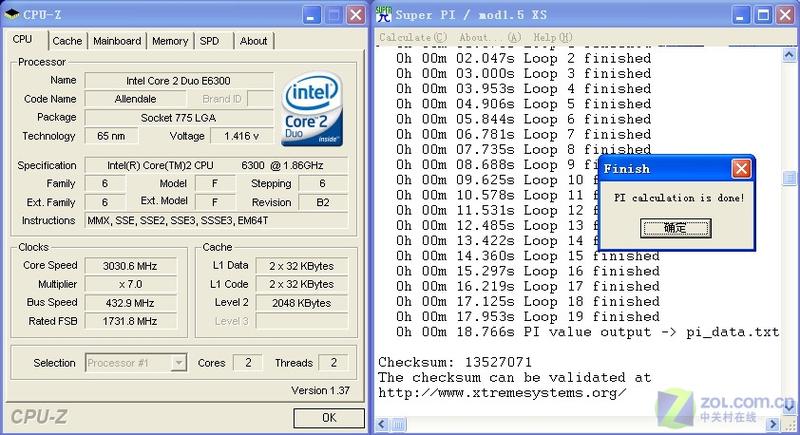
Task: Close the CPU-Z window
Action: tap(356, 15)
